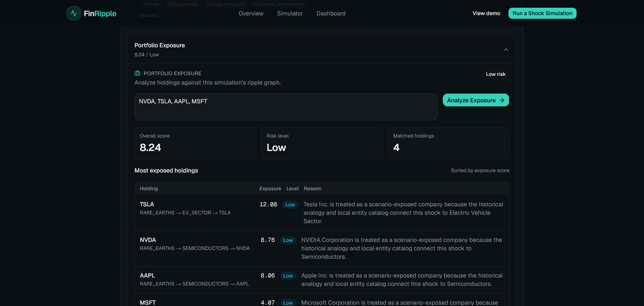Screen dimensions: 644x306
Task: Click the Portfolio Exposure briefcase icon
Action: tap(138, 73)
